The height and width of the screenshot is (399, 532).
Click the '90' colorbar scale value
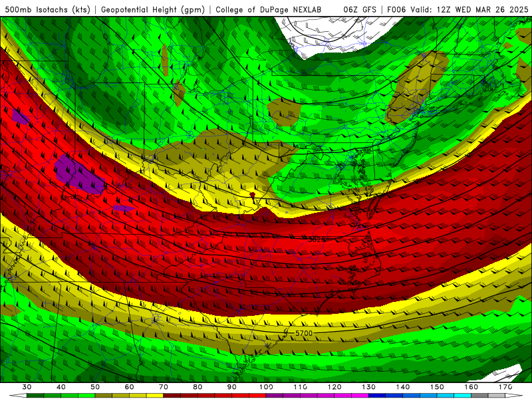click(x=231, y=387)
